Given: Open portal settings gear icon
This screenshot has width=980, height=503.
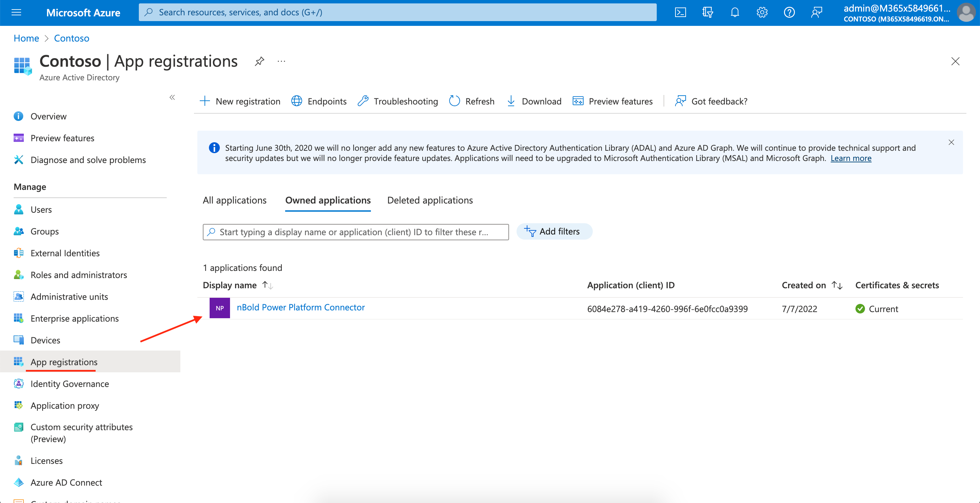Looking at the screenshot, I should [x=762, y=13].
